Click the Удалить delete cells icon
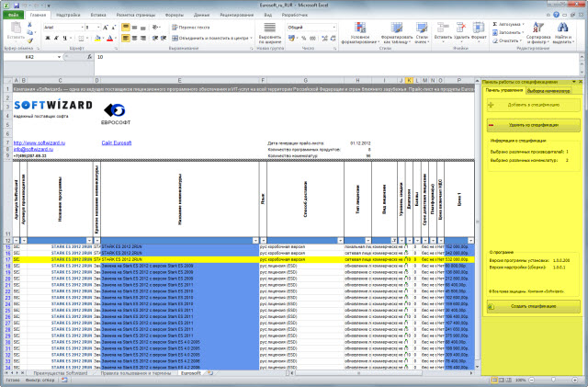The height and width of the screenshot is (387, 588). 461,28
